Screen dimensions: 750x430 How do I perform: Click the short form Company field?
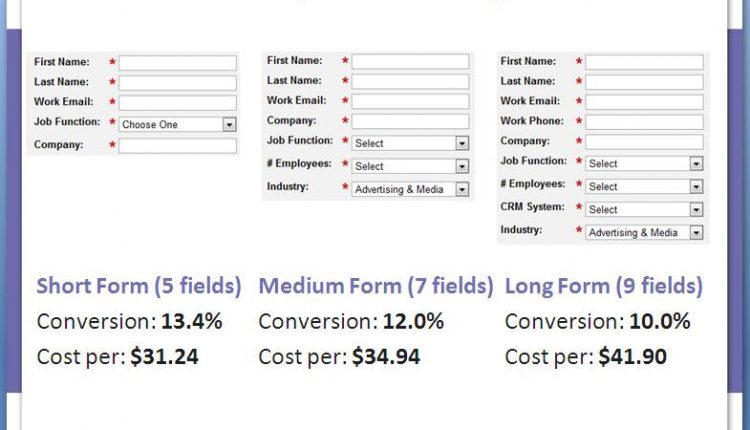click(x=178, y=146)
